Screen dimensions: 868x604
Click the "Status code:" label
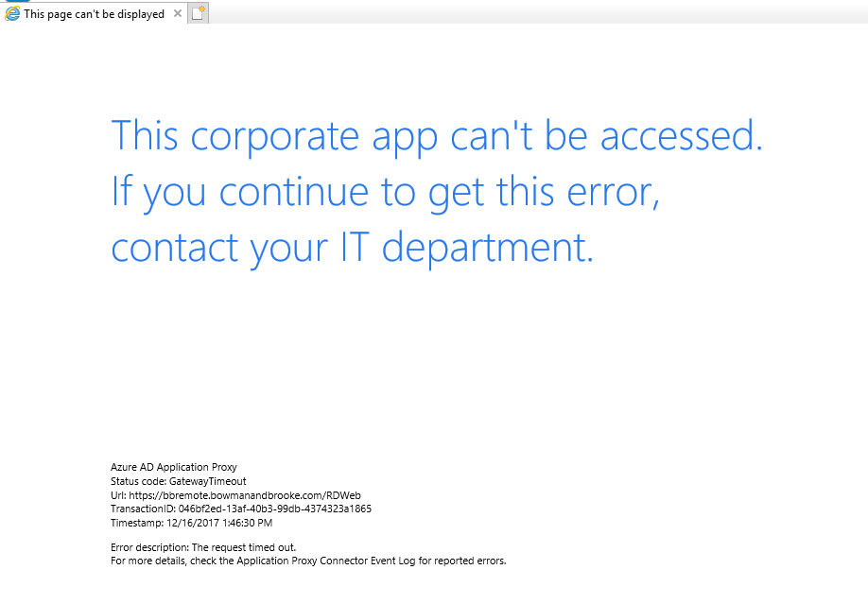click(138, 481)
